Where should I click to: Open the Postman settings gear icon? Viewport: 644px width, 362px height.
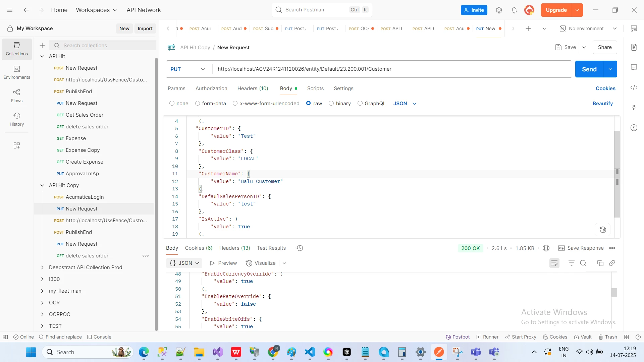click(499, 10)
